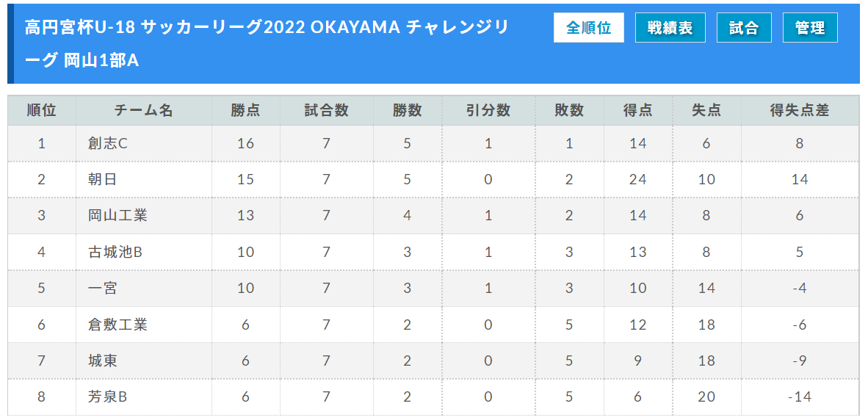Open the 戦績表 tab
The width and height of the screenshot is (868, 420).
(670, 28)
